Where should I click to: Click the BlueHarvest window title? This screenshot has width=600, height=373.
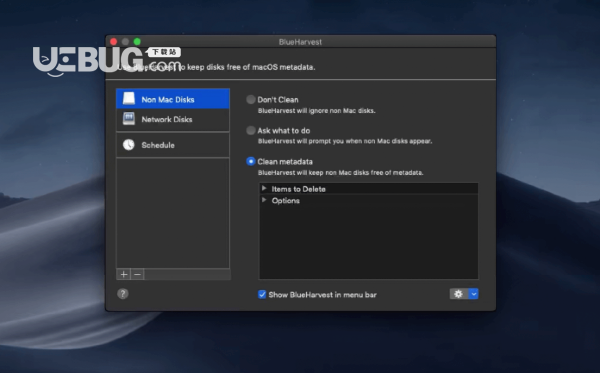300,42
